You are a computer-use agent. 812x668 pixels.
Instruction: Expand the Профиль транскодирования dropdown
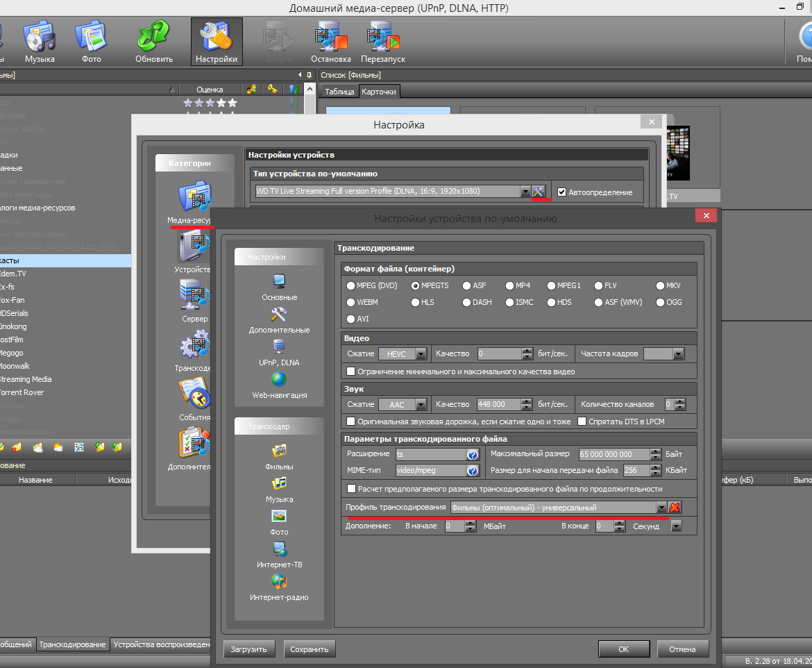tap(661, 508)
